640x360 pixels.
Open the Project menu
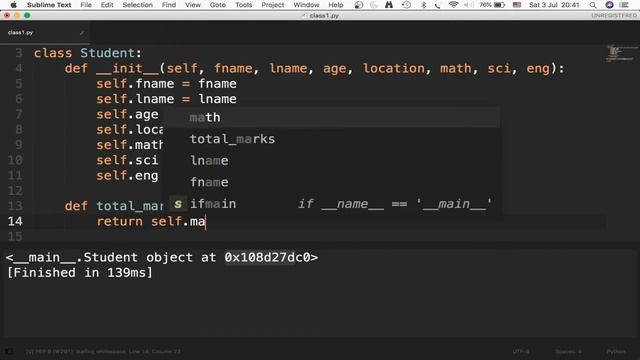273,5
